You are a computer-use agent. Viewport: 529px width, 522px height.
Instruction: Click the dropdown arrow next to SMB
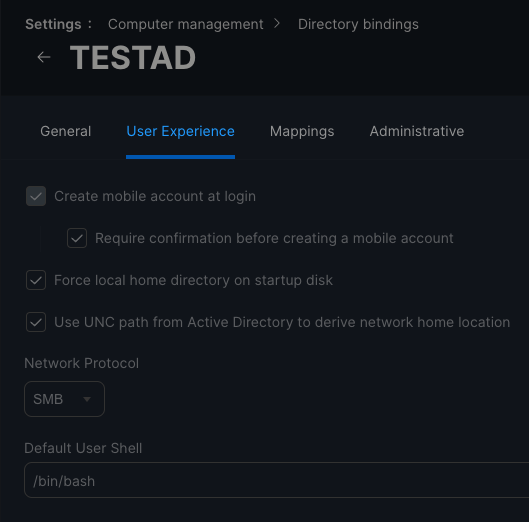point(87,400)
